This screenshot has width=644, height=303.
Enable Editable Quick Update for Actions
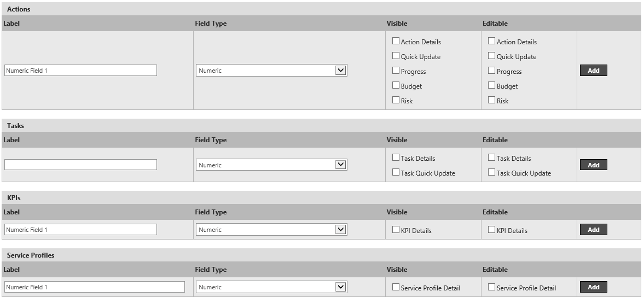(491, 56)
